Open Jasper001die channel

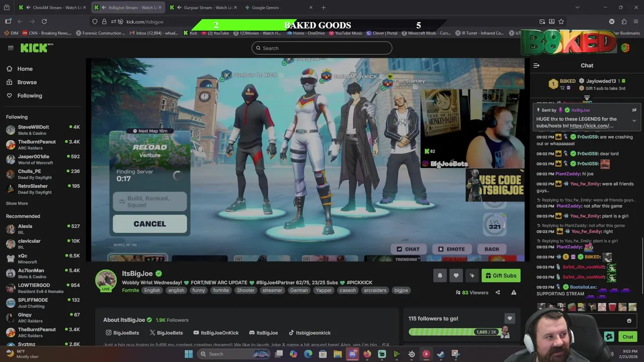43,159
